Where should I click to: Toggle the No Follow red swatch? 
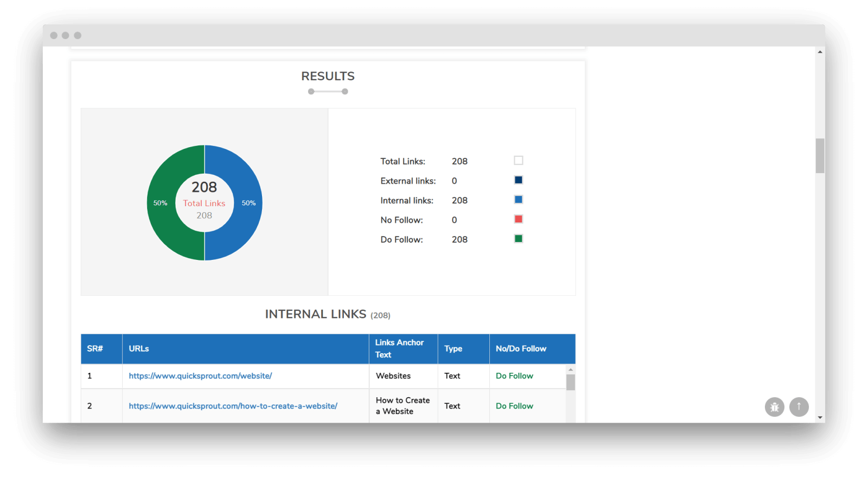click(x=518, y=219)
